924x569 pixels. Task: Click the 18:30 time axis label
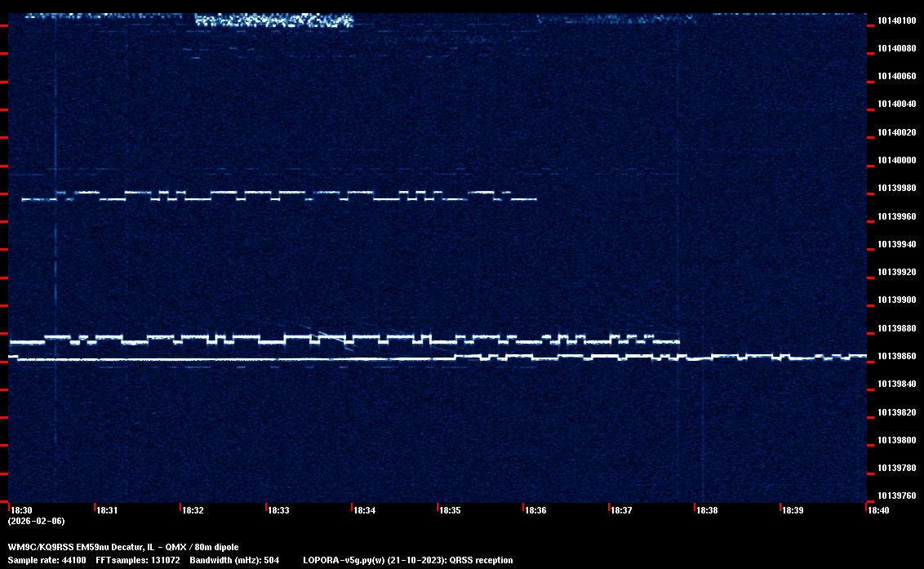click(22, 510)
